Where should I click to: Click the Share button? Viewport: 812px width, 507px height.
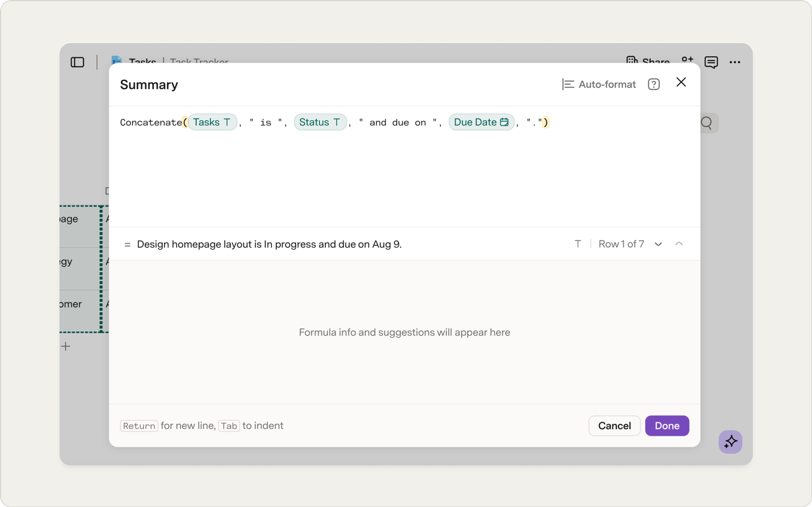(x=648, y=61)
